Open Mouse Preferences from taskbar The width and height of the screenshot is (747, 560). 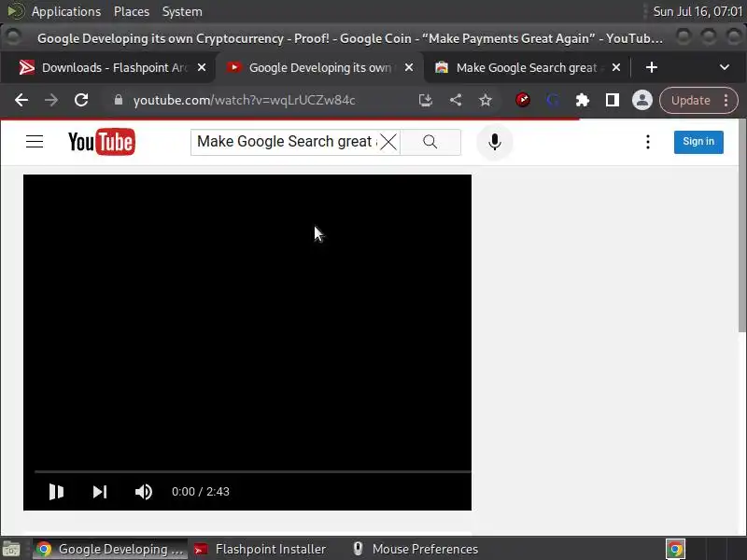coord(416,549)
